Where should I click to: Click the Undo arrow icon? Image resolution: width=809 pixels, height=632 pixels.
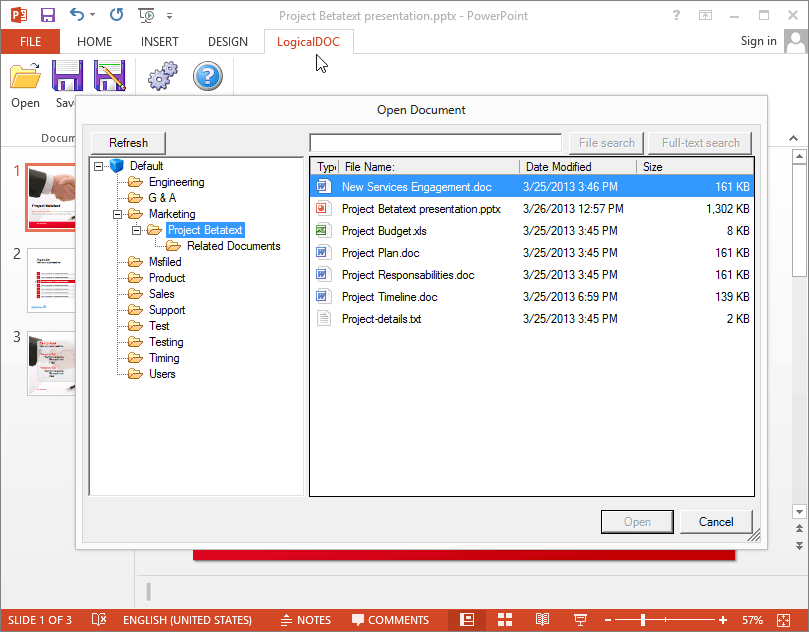click(x=76, y=14)
